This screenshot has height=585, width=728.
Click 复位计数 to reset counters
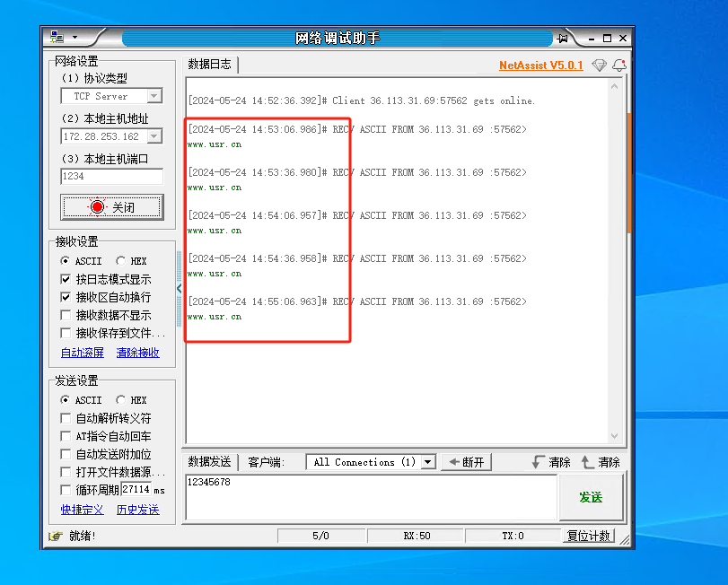coord(588,536)
